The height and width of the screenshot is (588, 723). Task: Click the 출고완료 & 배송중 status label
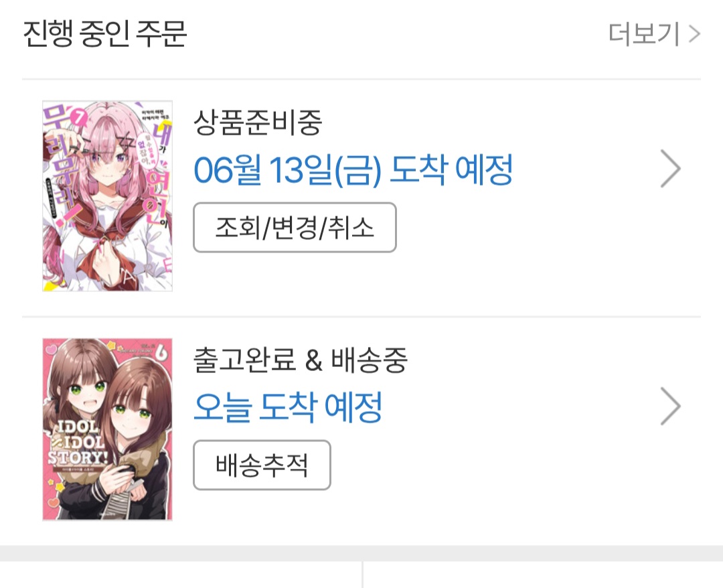point(300,360)
